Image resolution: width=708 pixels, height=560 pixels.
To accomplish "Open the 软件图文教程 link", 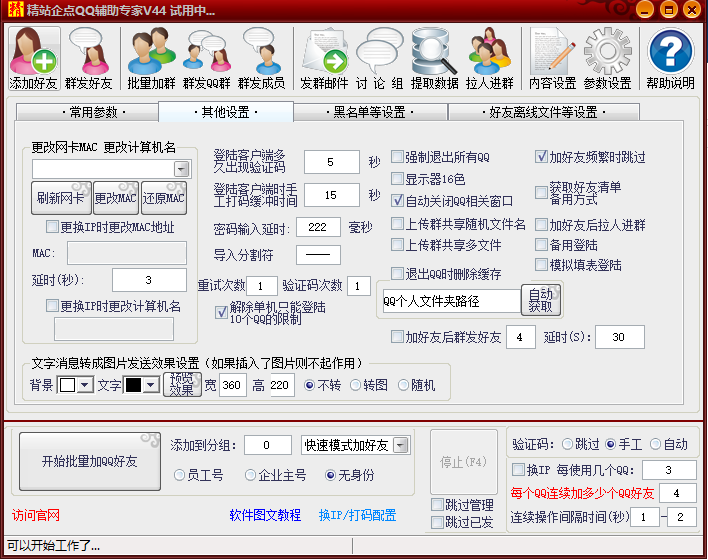I will [265, 515].
